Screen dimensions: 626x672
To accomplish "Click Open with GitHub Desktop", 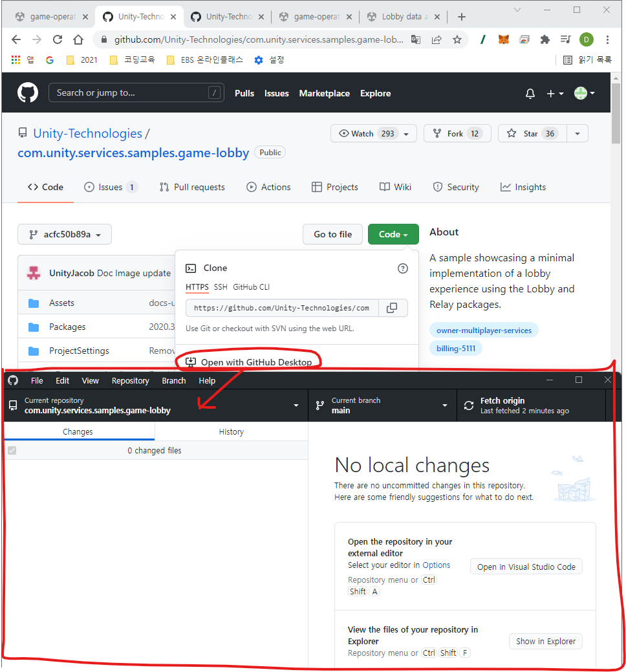I will [248, 362].
